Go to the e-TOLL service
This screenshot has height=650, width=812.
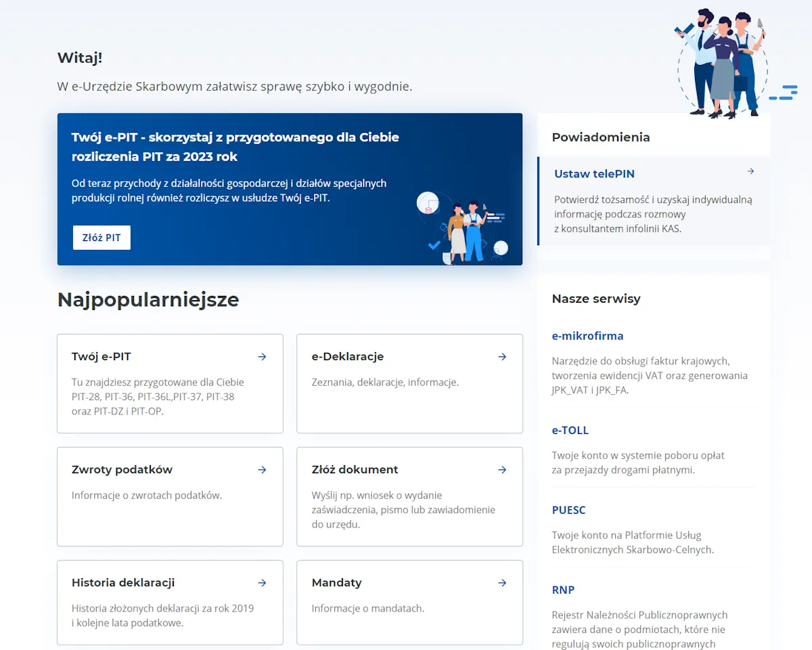tap(570, 431)
